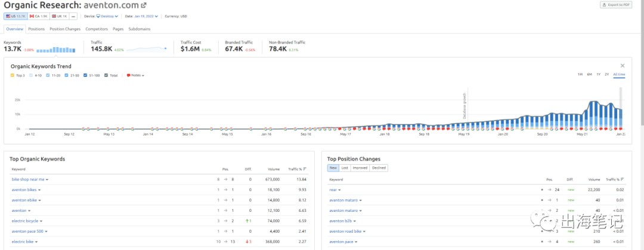
Task: Click the page vertical scrollbar
Action: pos(642,61)
